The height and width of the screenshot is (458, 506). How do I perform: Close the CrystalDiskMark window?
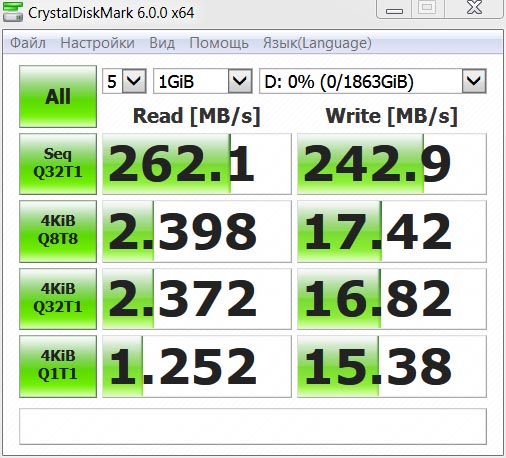[x=474, y=8]
